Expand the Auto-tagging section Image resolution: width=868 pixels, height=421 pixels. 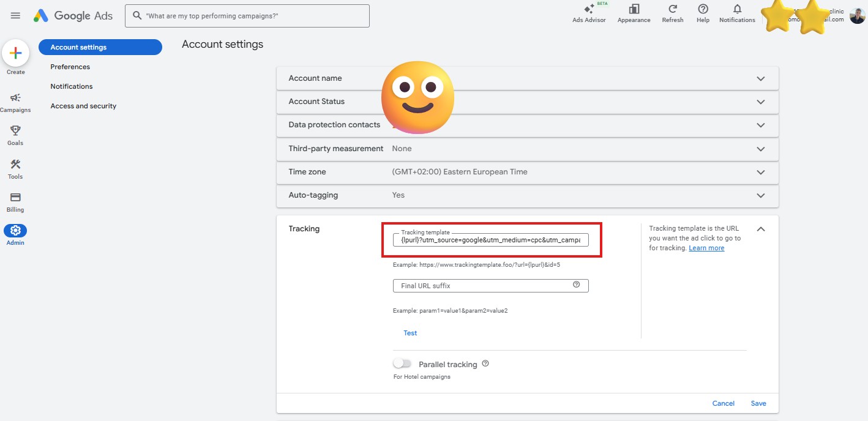pyautogui.click(x=760, y=195)
